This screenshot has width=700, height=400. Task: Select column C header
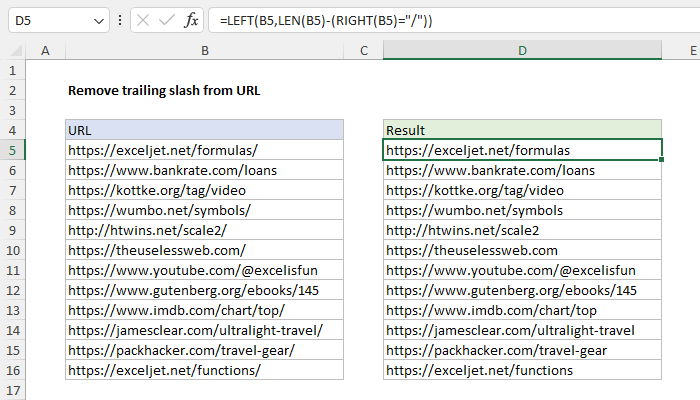363,50
